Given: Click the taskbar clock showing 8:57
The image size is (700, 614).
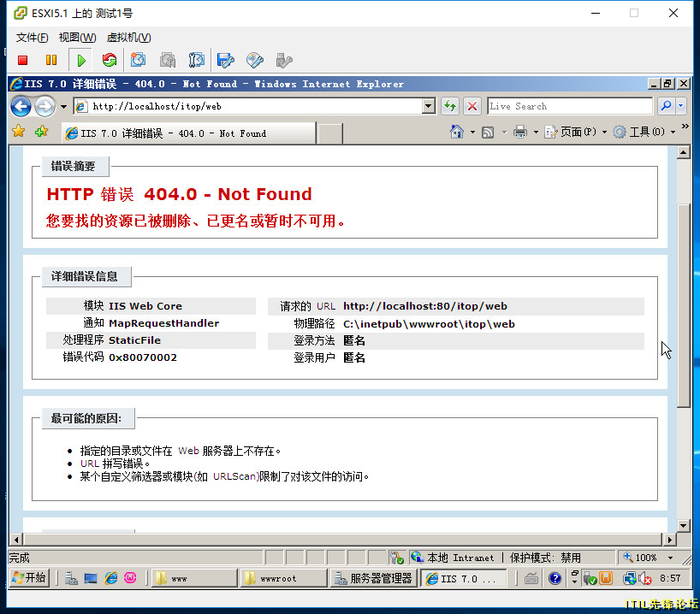Looking at the screenshot, I should coord(670,578).
